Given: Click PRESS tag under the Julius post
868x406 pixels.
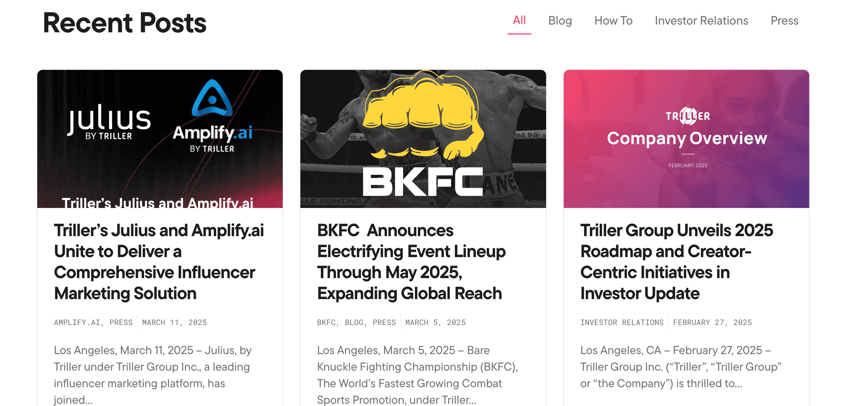Looking at the screenshot, I should pos(121,322).
